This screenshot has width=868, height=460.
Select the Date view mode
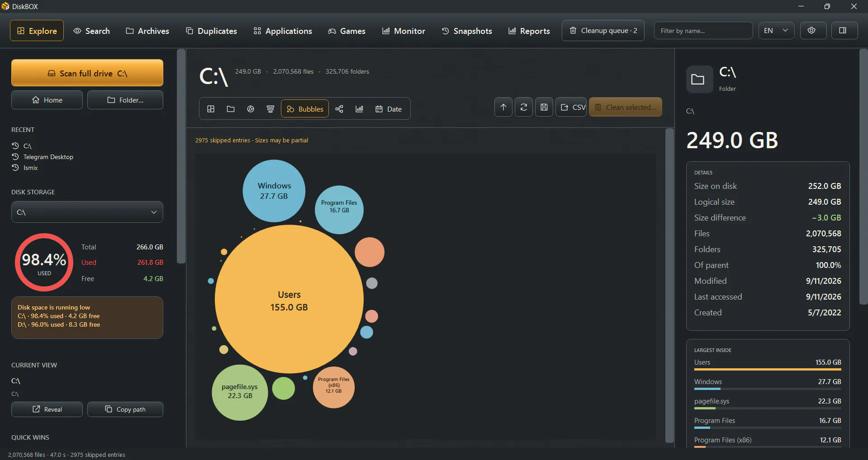tap(389, 109)
